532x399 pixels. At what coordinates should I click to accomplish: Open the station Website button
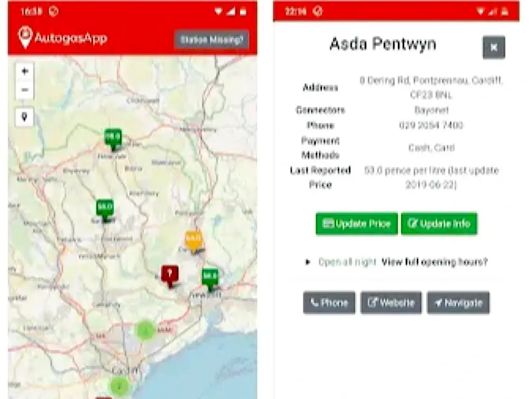391,302
